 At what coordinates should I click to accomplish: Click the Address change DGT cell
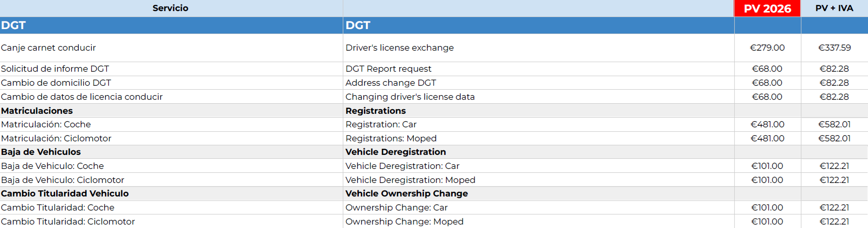coord(390,83)
